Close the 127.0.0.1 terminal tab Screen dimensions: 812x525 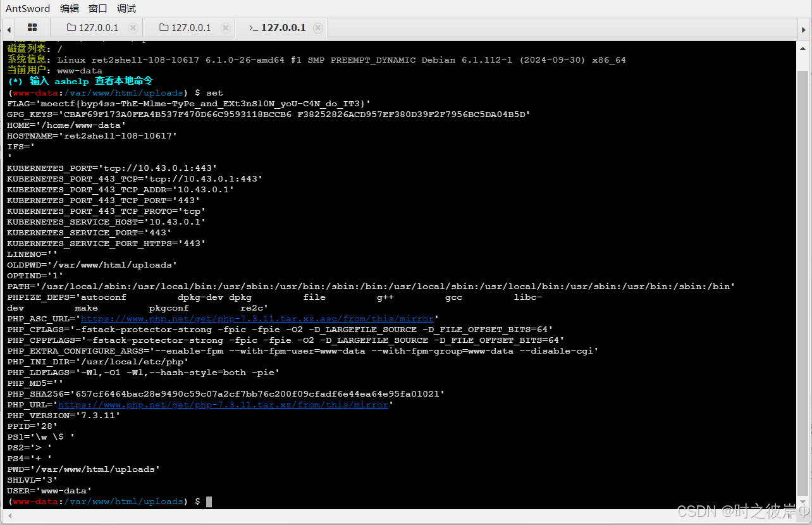pos(318,28)
